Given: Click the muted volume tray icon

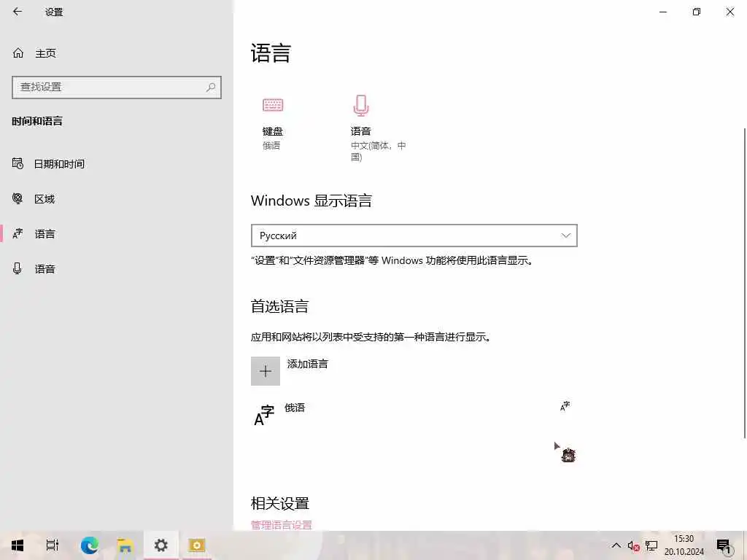Looking at the screenshot, I should point(634,545).
